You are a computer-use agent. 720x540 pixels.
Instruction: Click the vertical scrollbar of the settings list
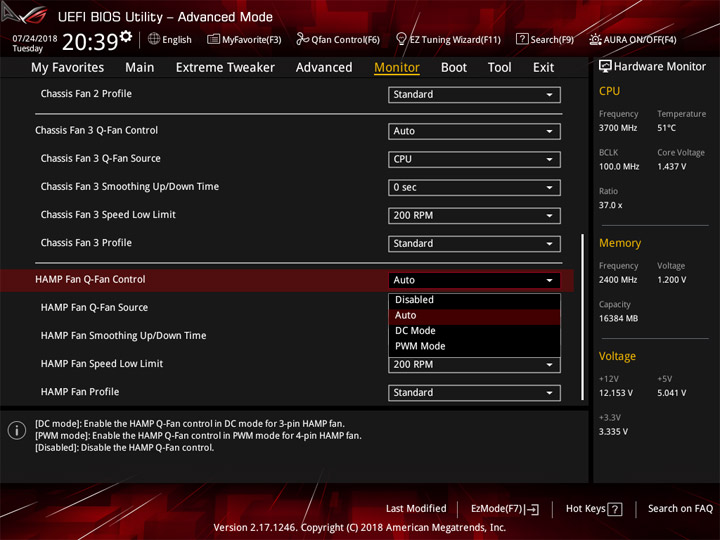[583, 317]
